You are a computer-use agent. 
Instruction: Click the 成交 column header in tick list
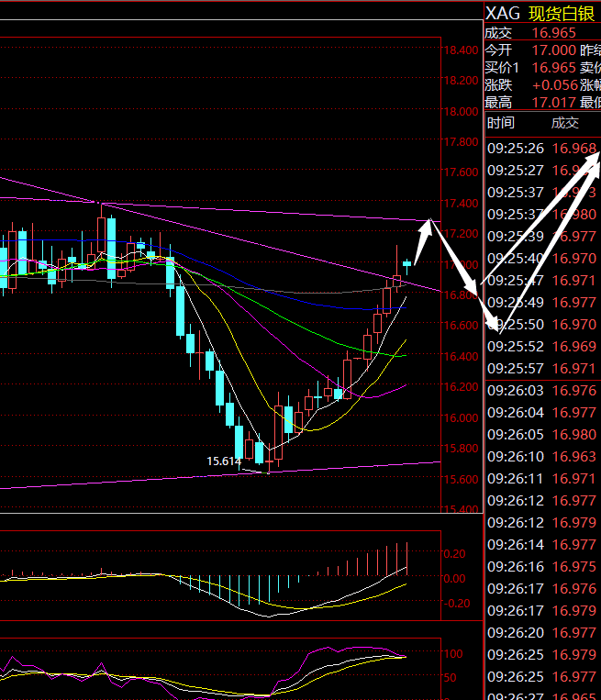pos(565,123)
